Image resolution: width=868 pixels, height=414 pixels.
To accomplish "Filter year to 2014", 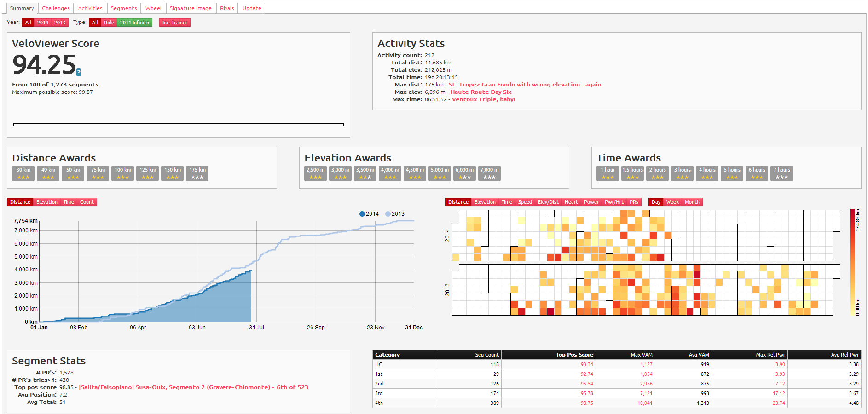I will tap(43, 23).
